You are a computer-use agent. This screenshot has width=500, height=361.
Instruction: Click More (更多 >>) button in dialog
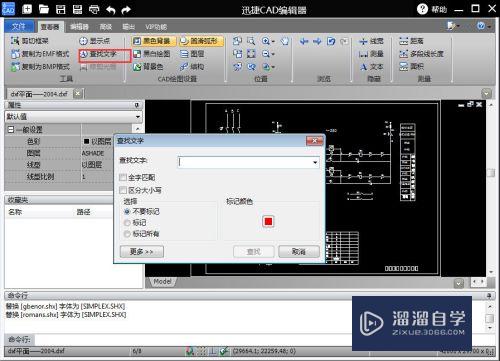click(142, 251)
